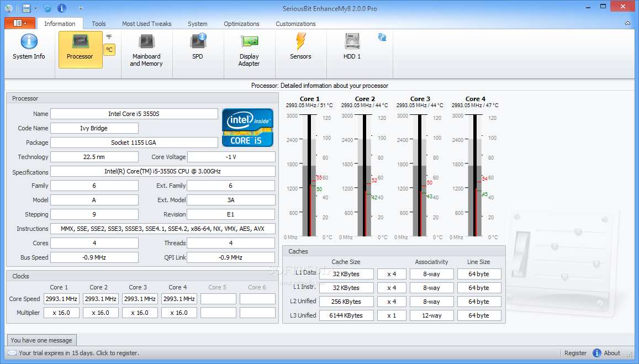Open the Display Adapter info
Image resolution: width=639 pixels, height=364 pixels.
click(x=249, y=51)
